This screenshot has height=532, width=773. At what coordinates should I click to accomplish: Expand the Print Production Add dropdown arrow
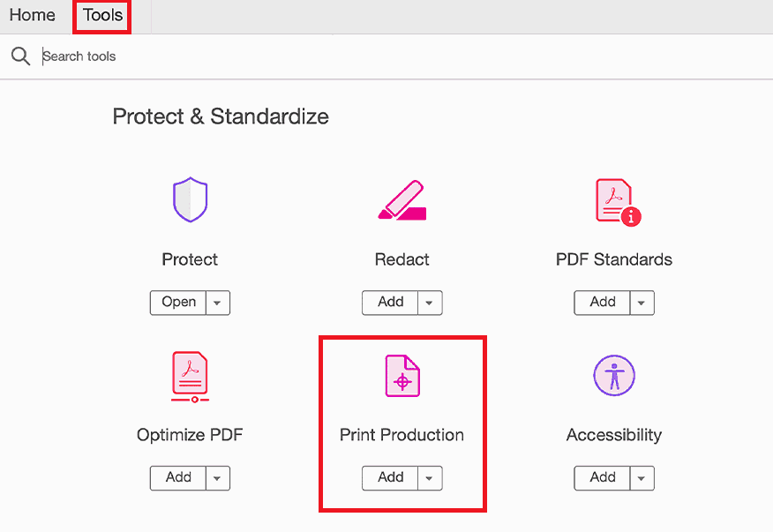430,478
